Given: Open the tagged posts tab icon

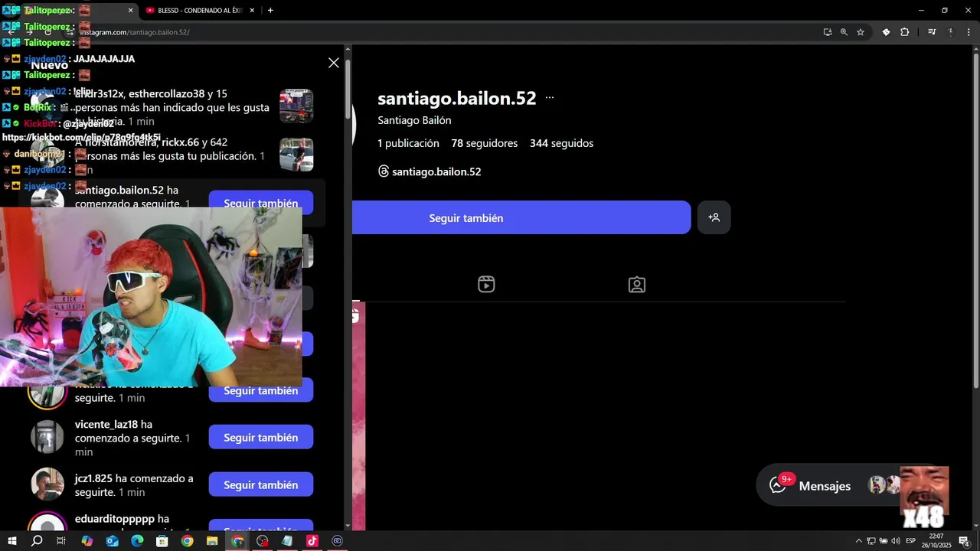Looking at the screenshot, I should click(637, 285).
